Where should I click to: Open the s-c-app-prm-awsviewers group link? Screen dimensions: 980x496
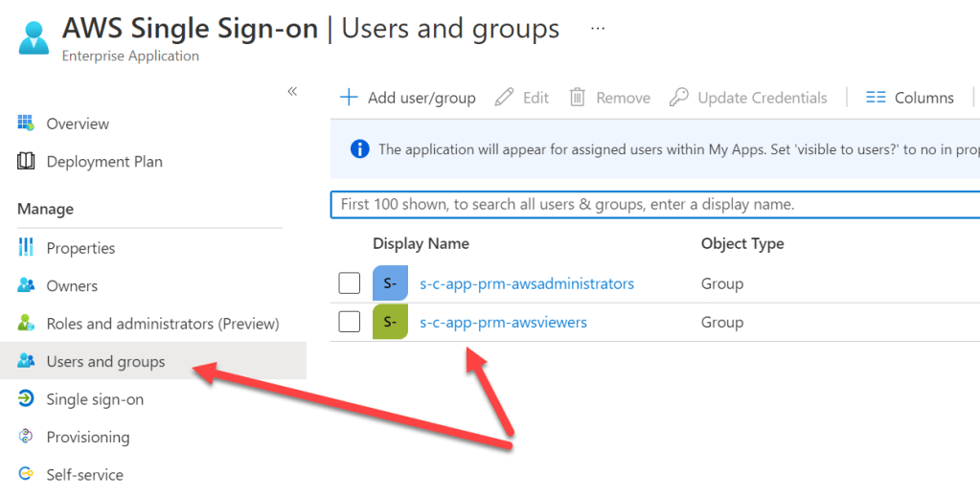[x=503, y=322]
